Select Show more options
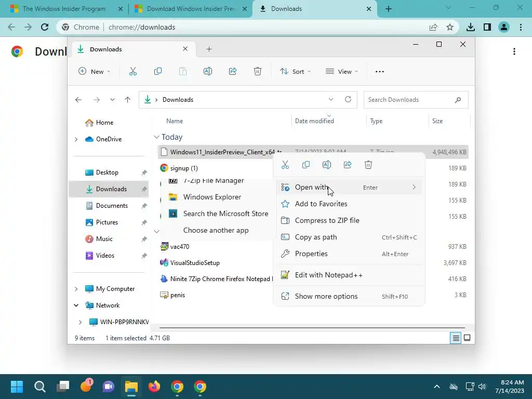The height and width of the screenshot is (399, 532). (349, 296)
